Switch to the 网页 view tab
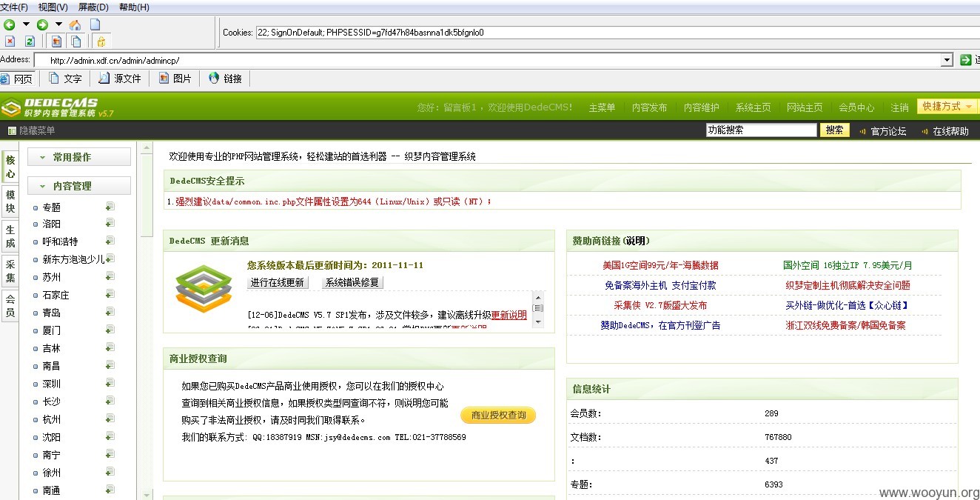The image size is (980, 500). coord(17,79)
